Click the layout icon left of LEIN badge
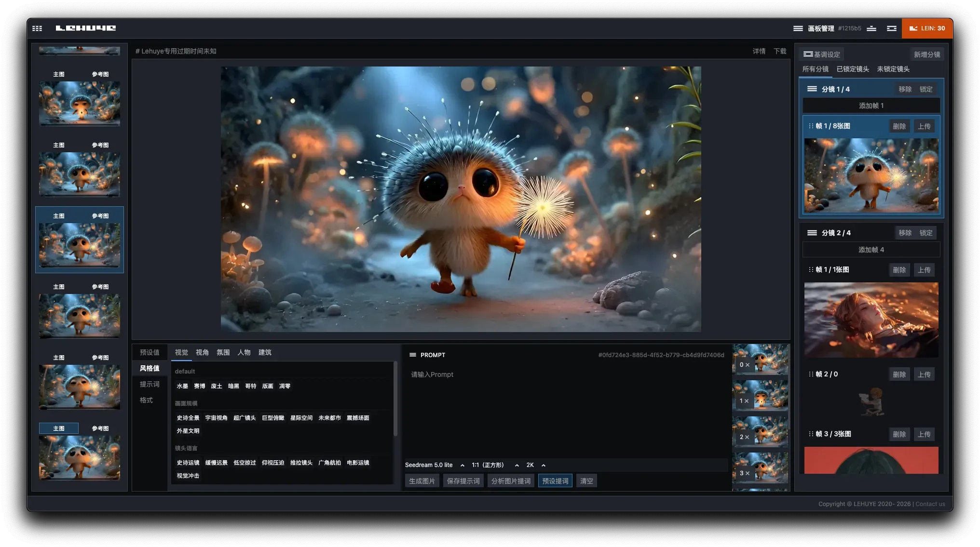Viewport: 980px width, 547px height. tap(892, 28)
